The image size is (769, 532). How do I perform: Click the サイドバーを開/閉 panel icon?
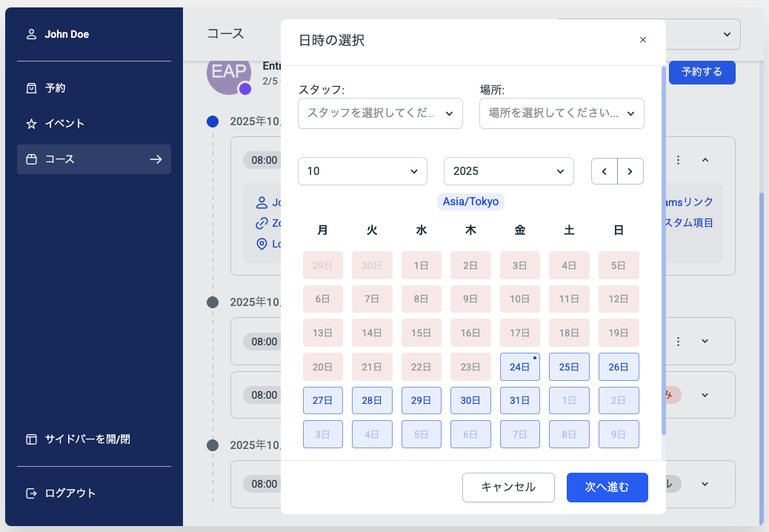coord(31,439)
